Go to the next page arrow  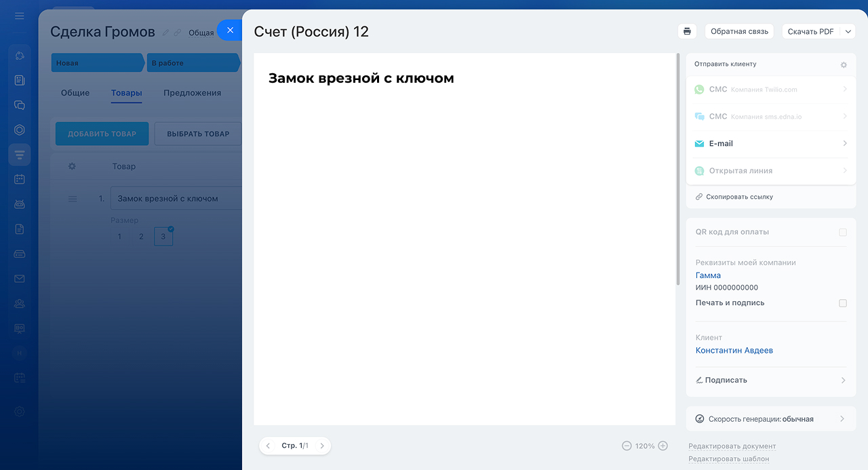coord(321,446)
